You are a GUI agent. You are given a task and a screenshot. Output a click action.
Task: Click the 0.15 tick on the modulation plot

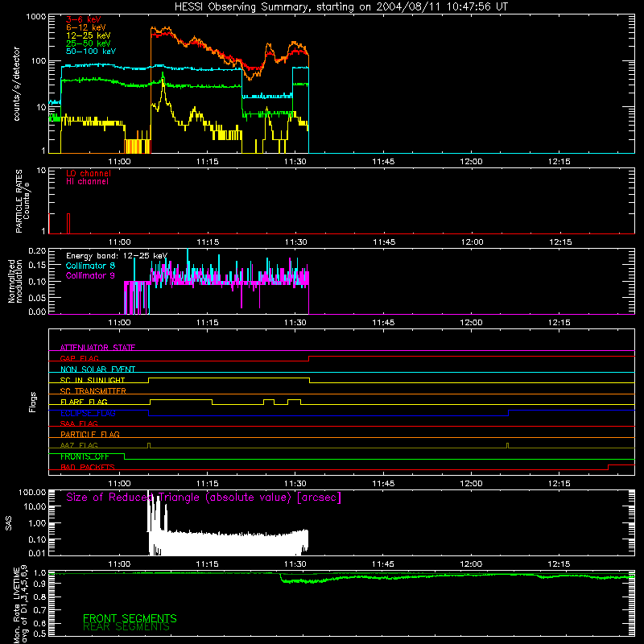click(37, 266)
